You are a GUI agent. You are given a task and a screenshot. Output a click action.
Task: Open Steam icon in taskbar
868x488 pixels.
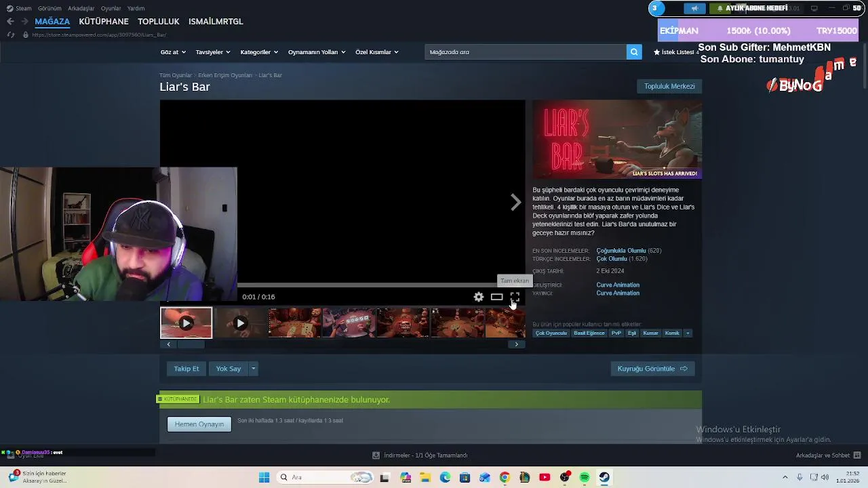[604, 477]
